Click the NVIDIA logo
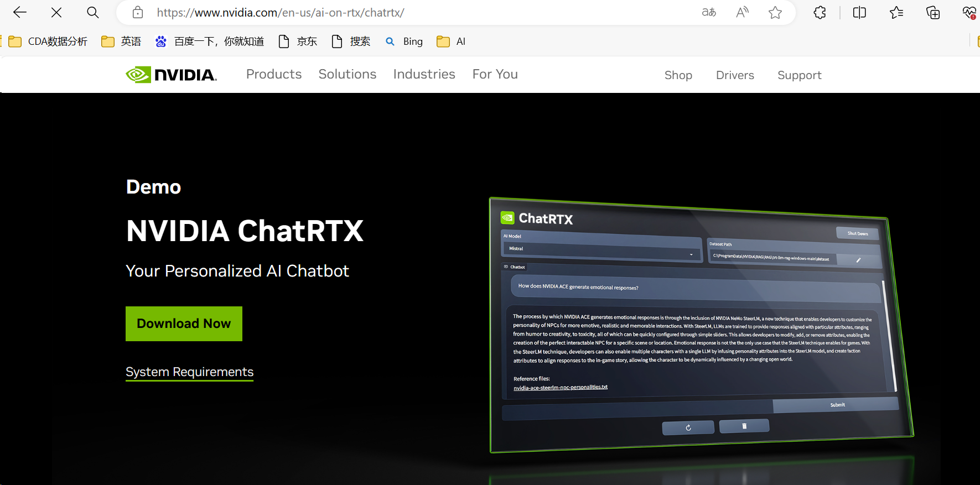Image resolution: width=980 pixels, height=485 pixels. 171,75
